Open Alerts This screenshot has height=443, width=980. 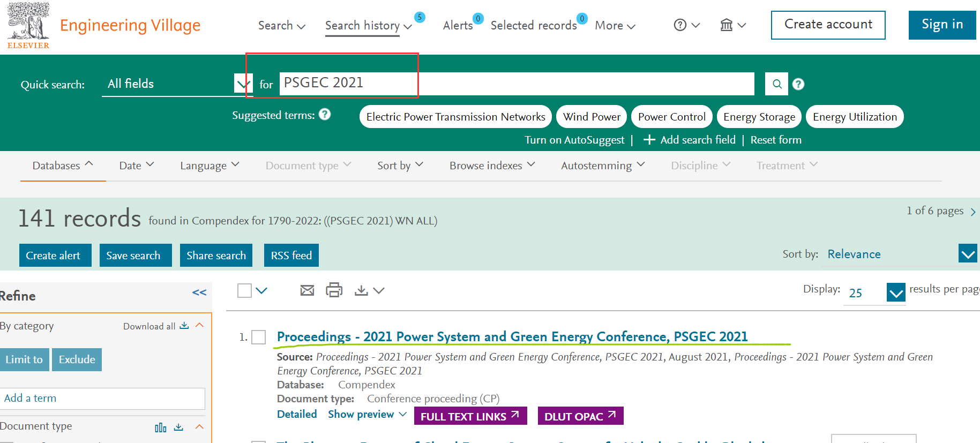458,25
